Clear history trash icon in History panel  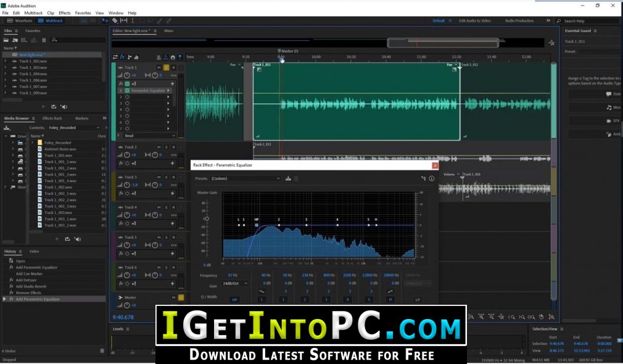[x=102, y=350]
